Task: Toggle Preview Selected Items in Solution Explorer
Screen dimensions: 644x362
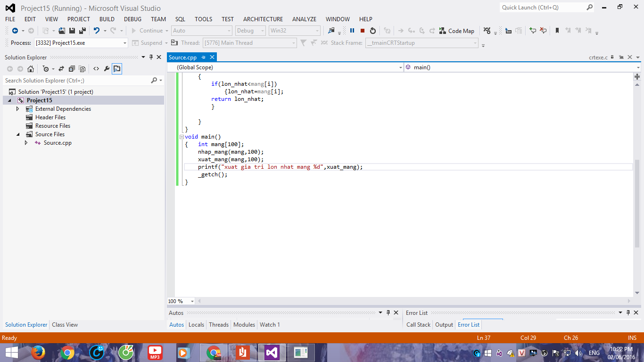Action: click(x=117, y=69)
